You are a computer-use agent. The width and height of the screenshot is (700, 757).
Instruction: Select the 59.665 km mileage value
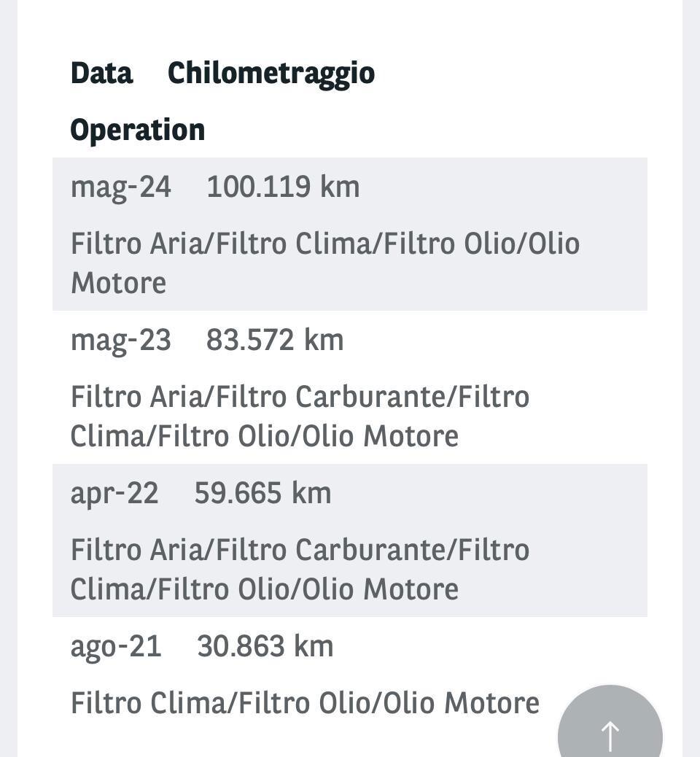click(262, 493)
